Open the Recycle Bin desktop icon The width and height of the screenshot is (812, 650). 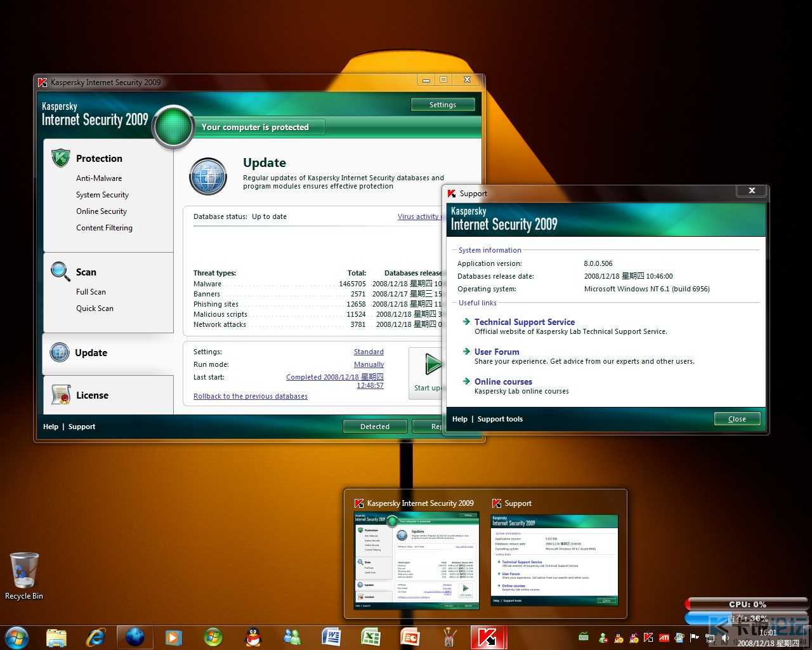24,576
